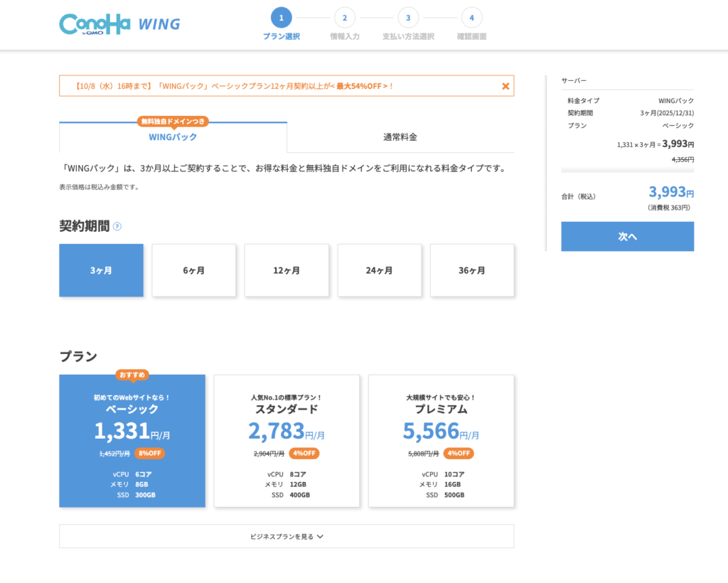The width and height of the screenshot is (728, 583).
Task: Click step 4 確認画面 circle
Action: pyautogui.click(x=471, y=18)
